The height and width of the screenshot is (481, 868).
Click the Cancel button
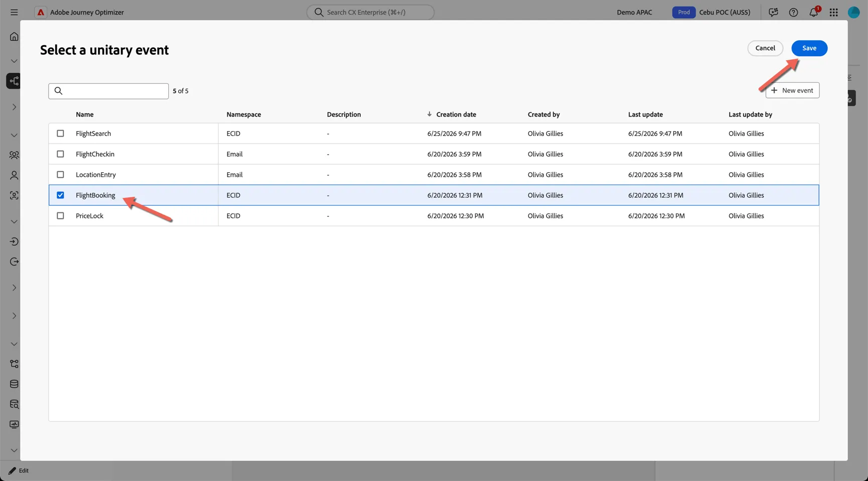coord(765,48)
